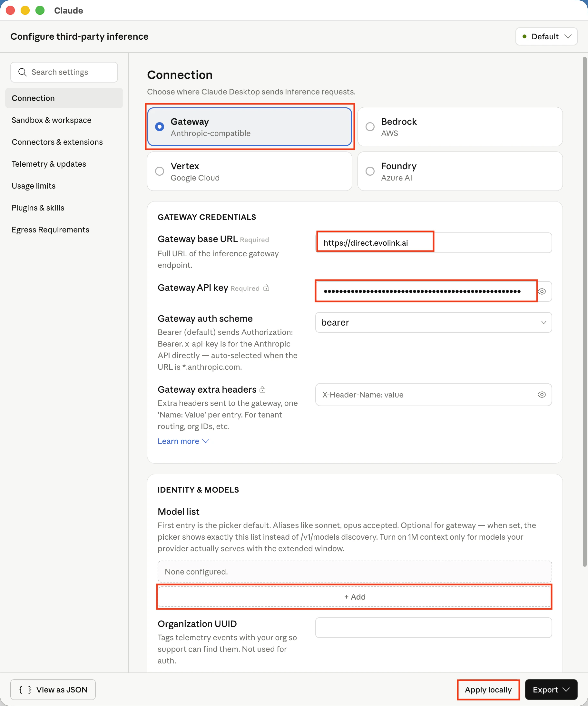
Task: Click the green status dot beside Default
Action: (524, 36)
